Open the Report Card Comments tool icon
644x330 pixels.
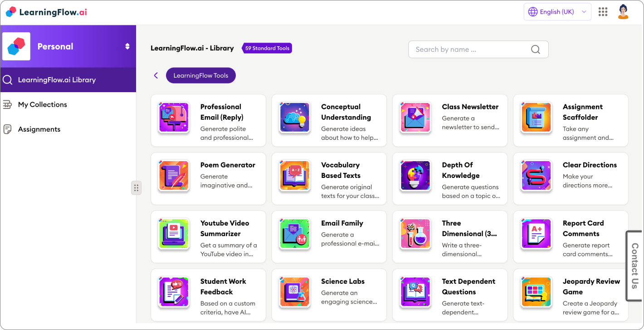(x=537, y=234)
